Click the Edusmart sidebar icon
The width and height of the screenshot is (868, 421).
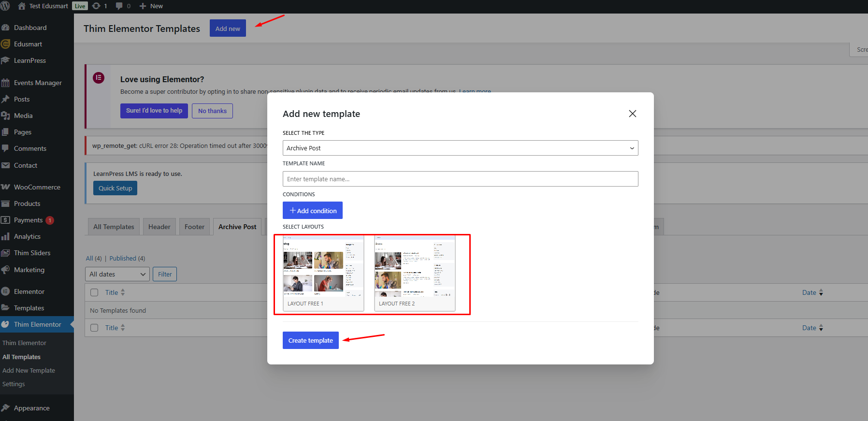(x=6, y=44)
